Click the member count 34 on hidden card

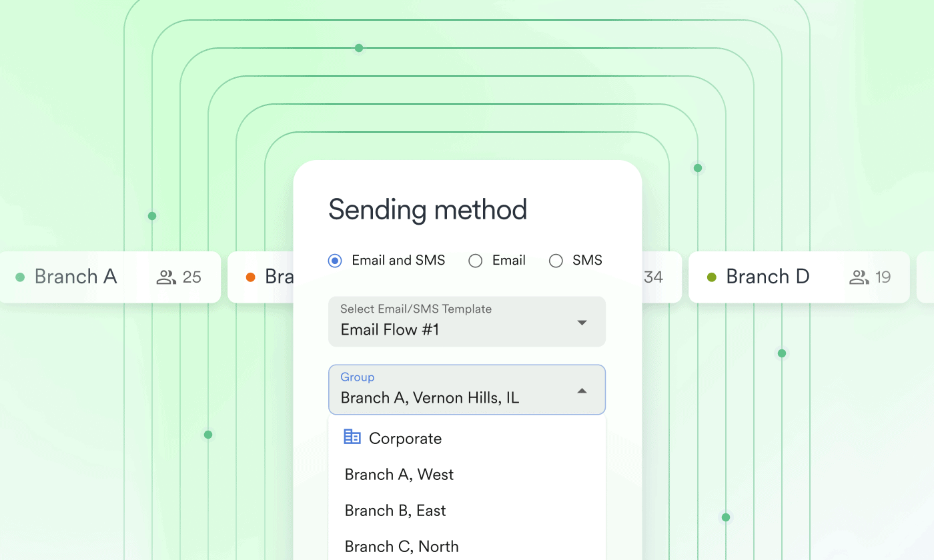point(653,277)
